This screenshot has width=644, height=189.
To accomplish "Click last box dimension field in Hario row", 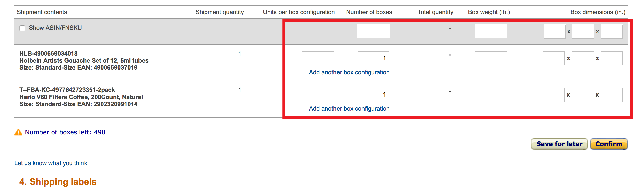I will [x=612, y=95].
